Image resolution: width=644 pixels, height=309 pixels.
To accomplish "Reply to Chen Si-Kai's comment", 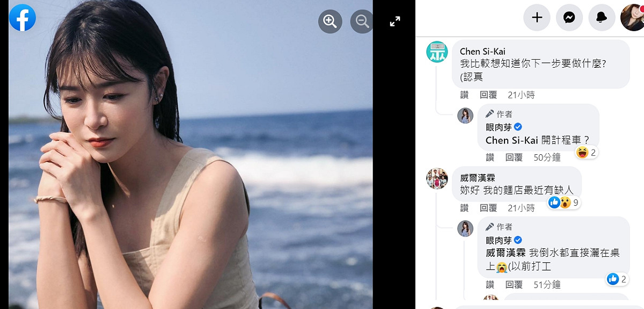I will click(x=488, y=95).
